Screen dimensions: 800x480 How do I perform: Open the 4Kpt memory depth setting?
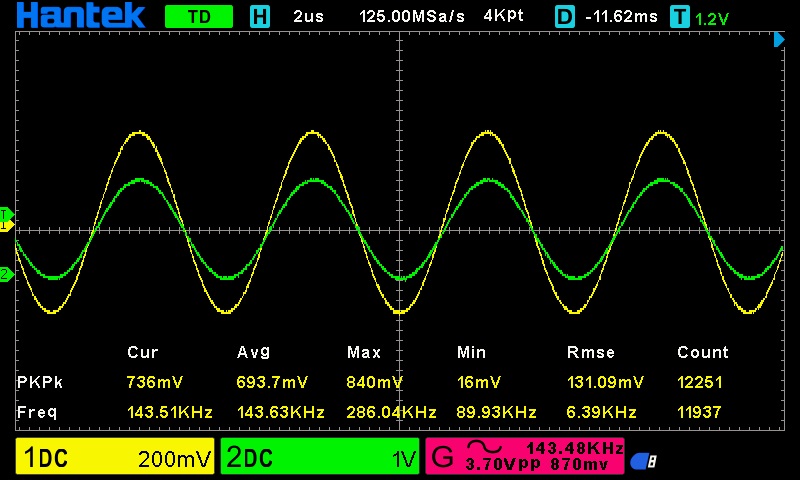tap(507, 17)
